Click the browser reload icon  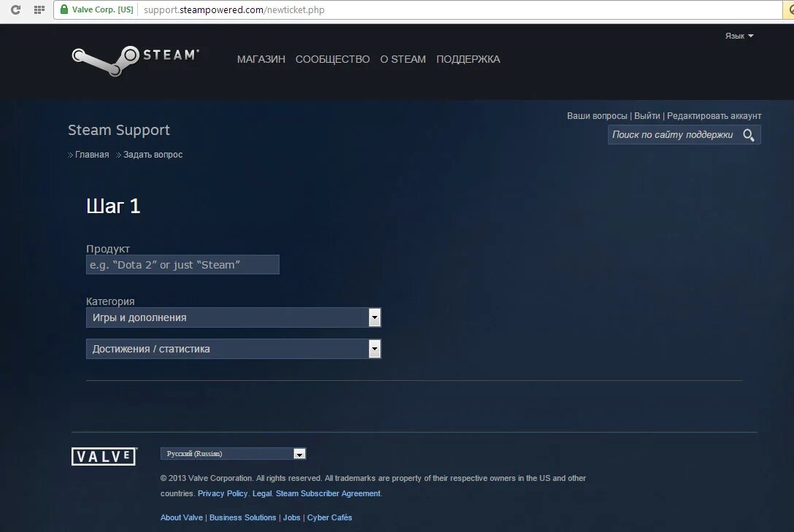(16, 9)
